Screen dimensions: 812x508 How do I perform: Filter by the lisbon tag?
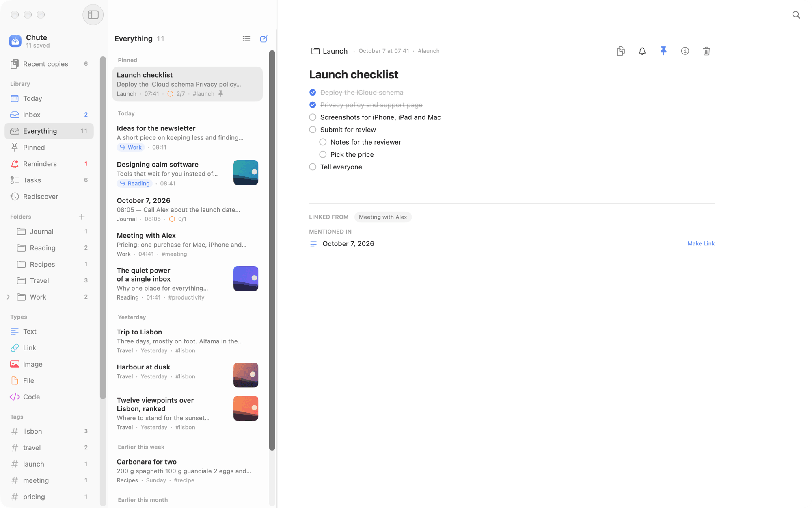click(49, 431)
